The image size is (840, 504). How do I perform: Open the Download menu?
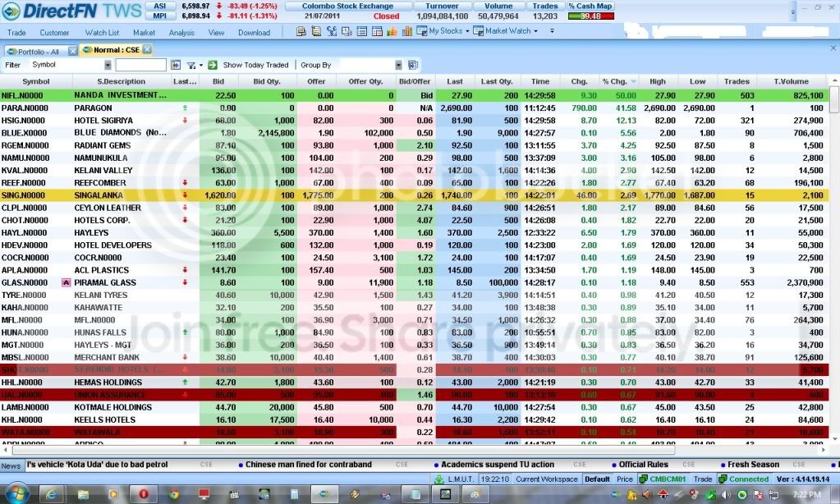254,33
